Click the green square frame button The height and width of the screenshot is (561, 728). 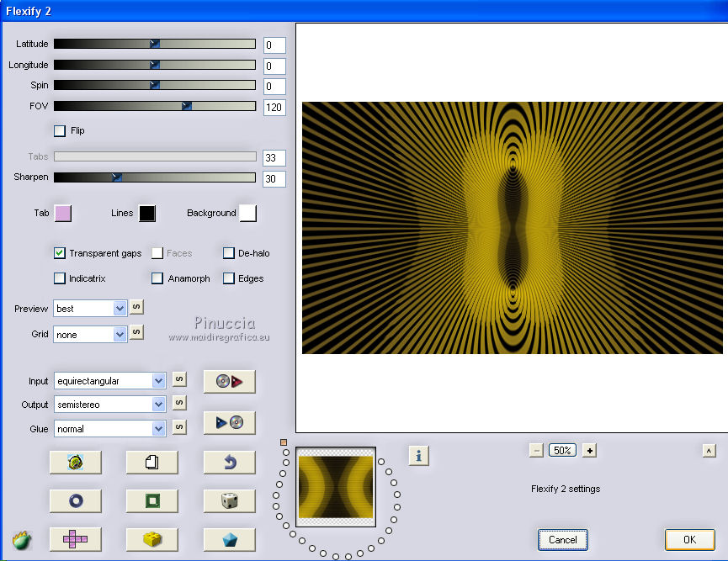(151, 500)
